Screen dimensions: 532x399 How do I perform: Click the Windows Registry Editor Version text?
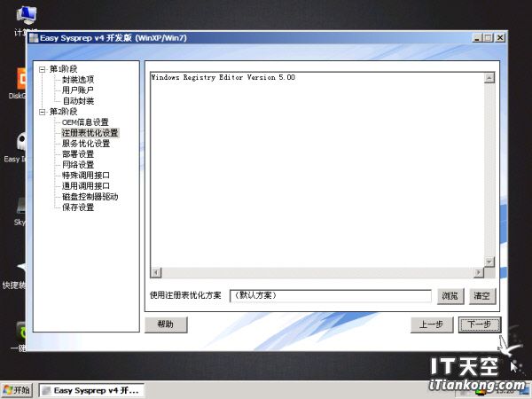[223, 77]
